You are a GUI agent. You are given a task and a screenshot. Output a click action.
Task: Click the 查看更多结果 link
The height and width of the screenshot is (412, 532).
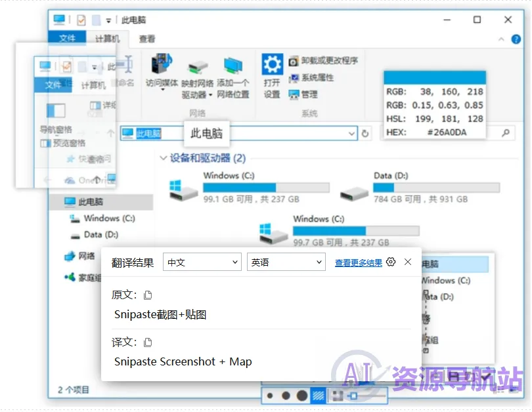pos(359,262)
